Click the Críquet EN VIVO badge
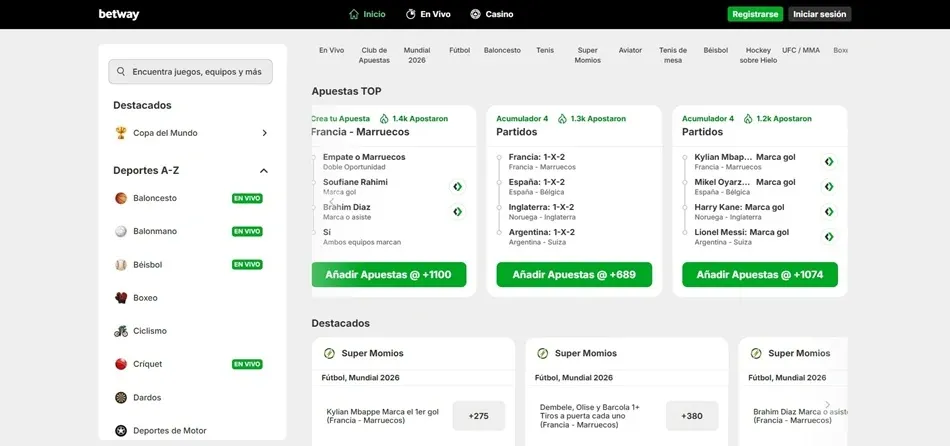This screenshot has height=446, width=950. click(247, 364)
